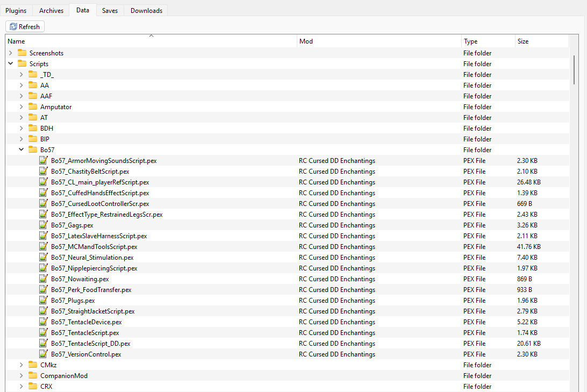Screen dimensions: 587x392
Task: Select the Bo57_LatexSlaveHarnessScript.pex file name
Action: click(x=99, y=236)
